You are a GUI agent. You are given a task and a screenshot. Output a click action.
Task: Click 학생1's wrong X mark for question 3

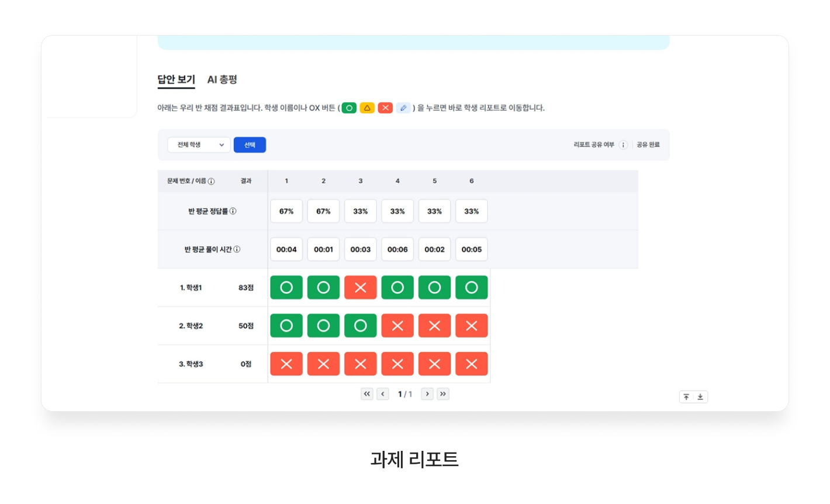click(361, 288)
